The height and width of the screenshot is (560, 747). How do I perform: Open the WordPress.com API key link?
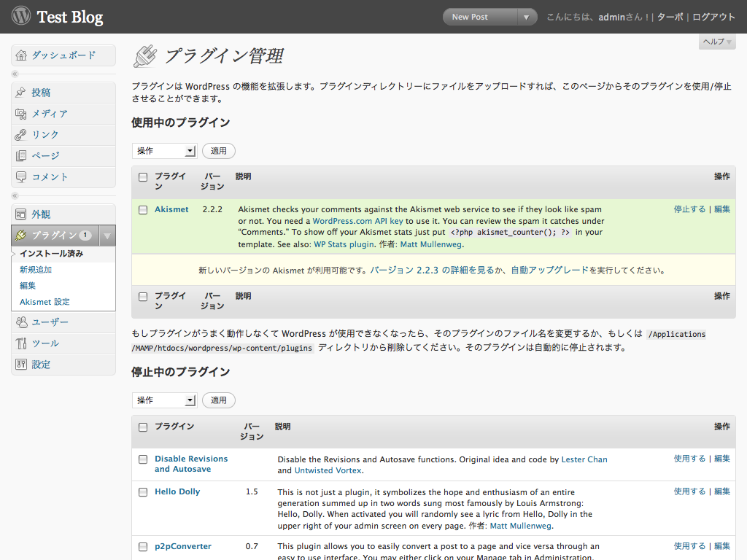[357, 221]
